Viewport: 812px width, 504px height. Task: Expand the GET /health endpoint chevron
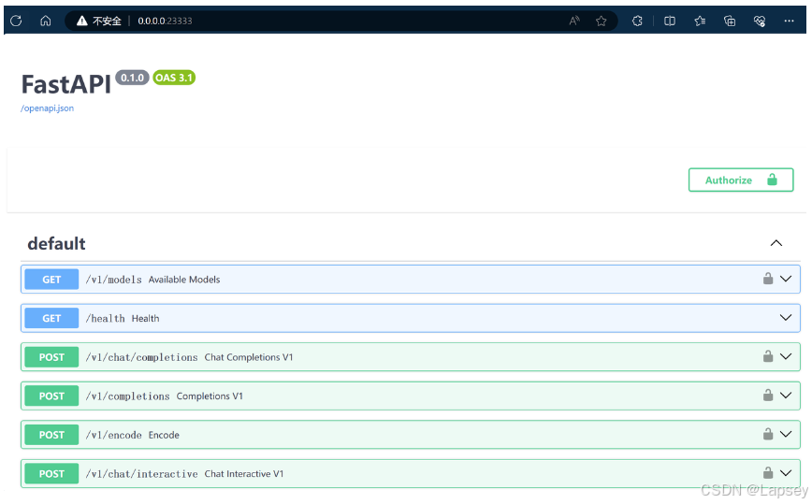(x=785, y=318)
